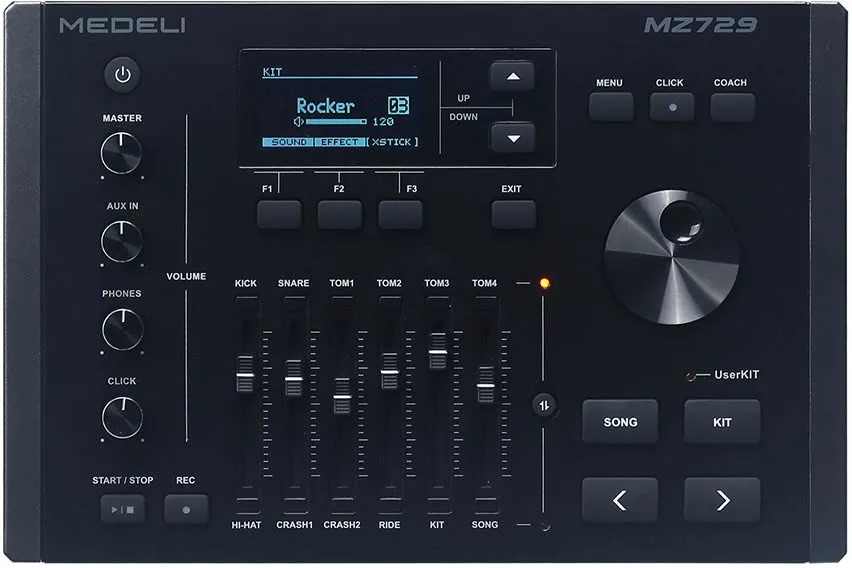Click the AUX IN volume knob
852x568 pixels.
[122, 241]
